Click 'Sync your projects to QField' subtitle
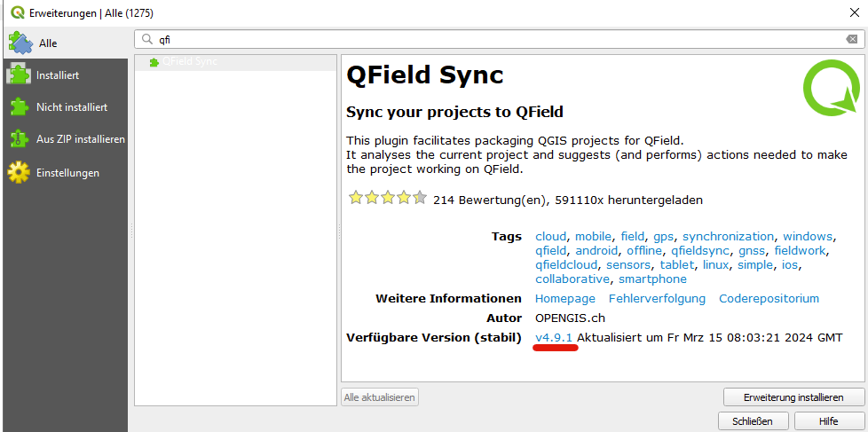868x432 pixels. coord(454,113)
